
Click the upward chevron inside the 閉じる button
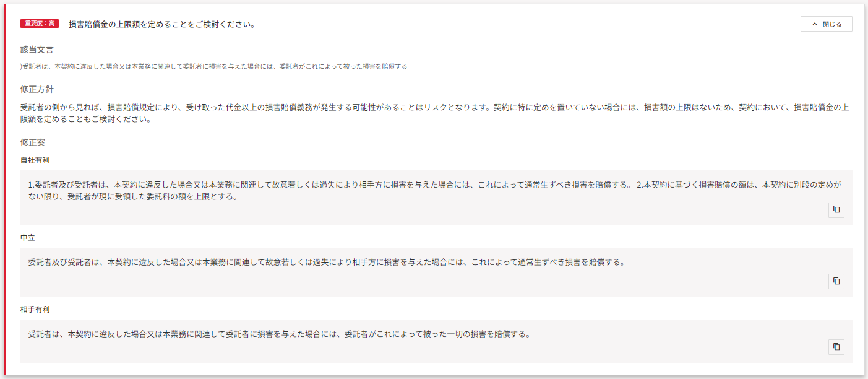click(x=814, y=24)
